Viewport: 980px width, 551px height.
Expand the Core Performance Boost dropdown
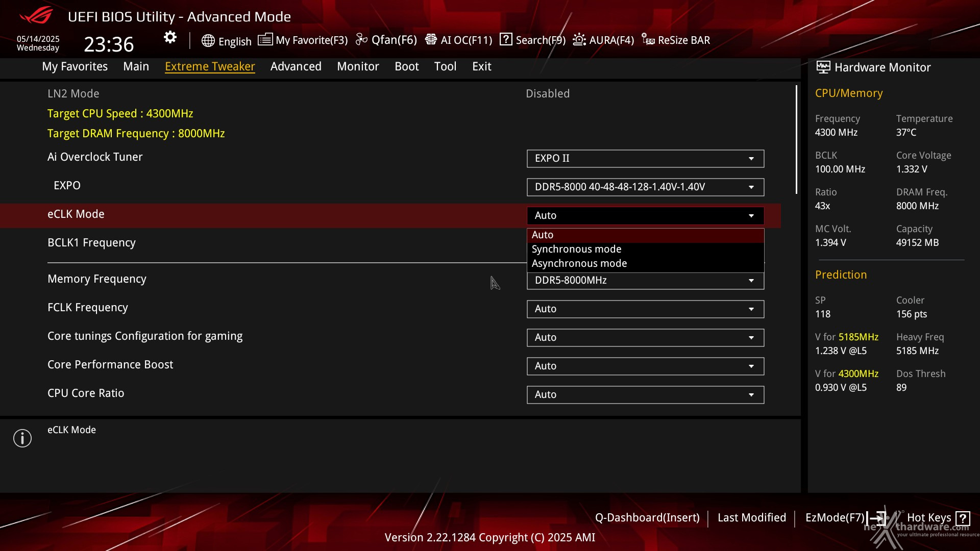coord(645,366)
